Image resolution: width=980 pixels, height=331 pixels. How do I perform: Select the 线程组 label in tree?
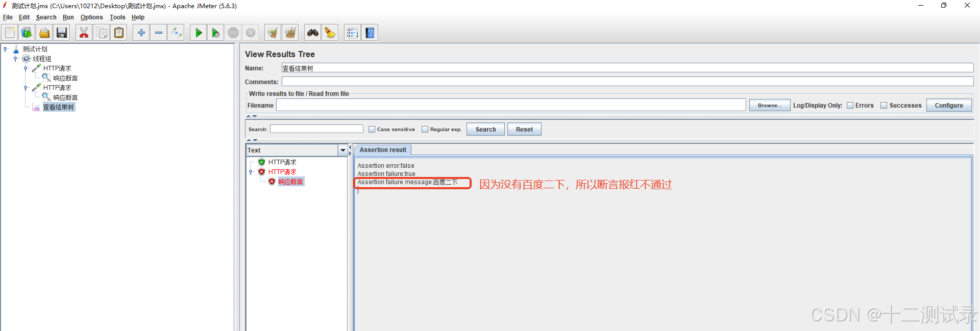(x=42, y=59)
